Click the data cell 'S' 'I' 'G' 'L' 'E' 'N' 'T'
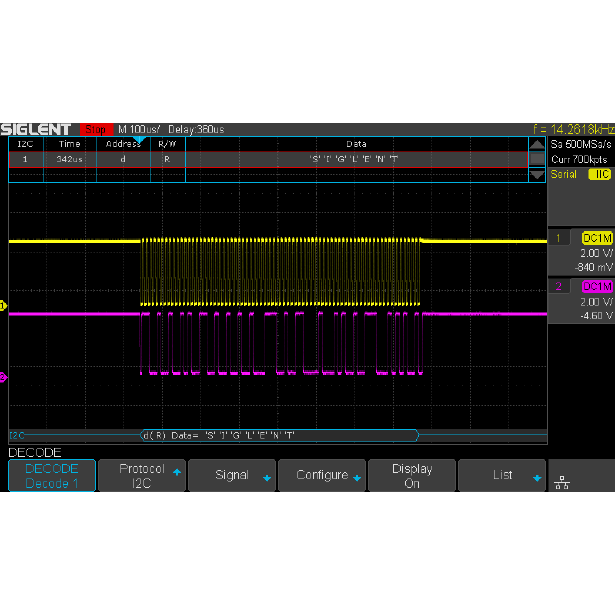 click(x=356, y=159)
